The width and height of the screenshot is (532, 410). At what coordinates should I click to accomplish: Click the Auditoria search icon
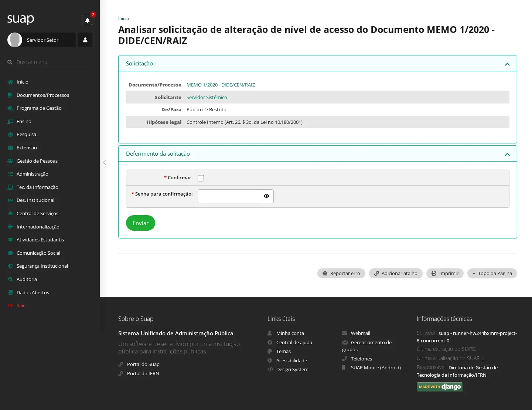point(10,279)
